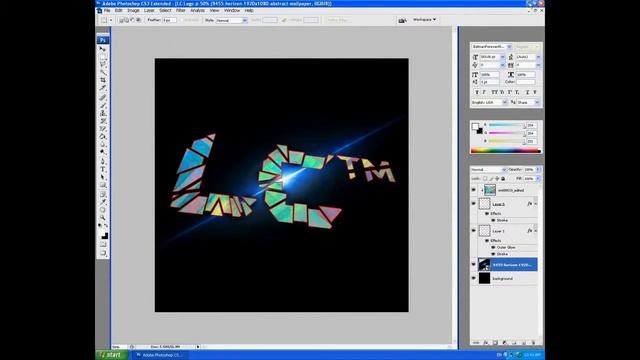
Task: Open the Edit menu
Action: coord(118,10)
